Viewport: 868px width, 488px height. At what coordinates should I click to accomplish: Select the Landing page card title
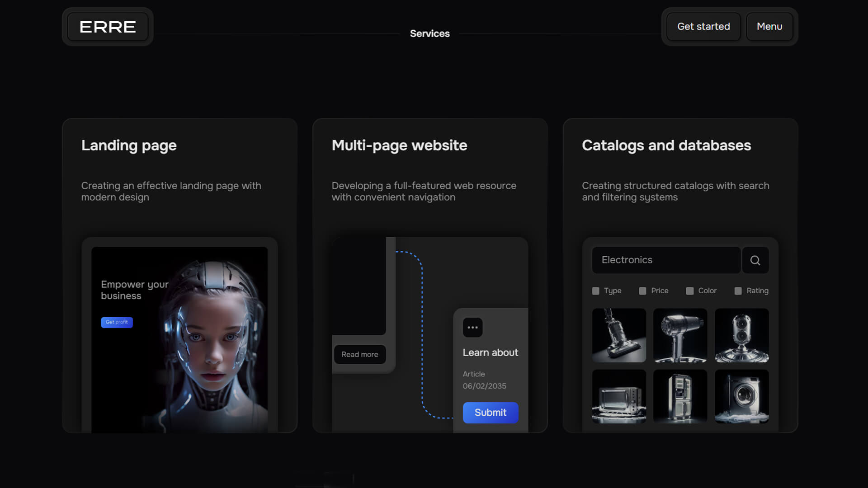click(x=129, y=145)
